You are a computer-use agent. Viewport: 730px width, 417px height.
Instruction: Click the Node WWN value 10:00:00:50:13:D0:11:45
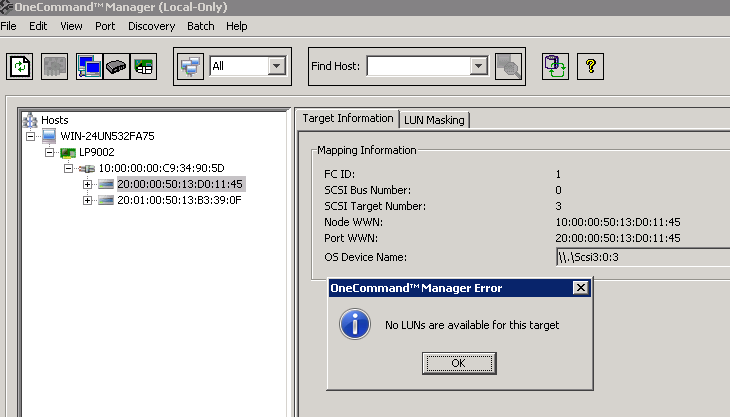[x=618, y=222]
